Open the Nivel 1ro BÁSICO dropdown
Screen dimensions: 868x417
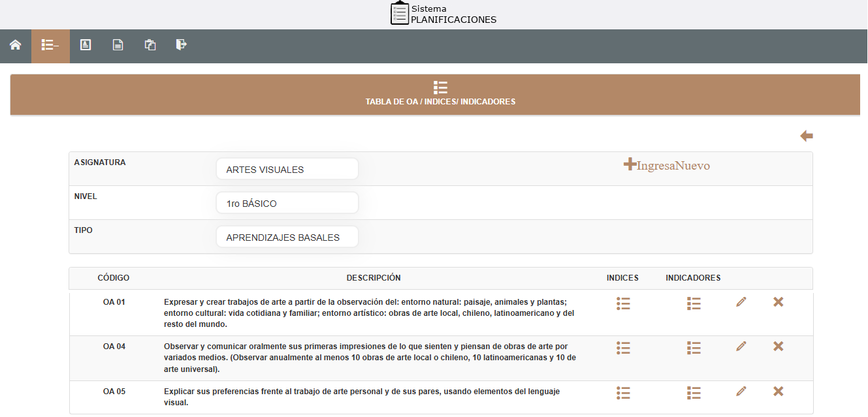(x=287, y=203)
